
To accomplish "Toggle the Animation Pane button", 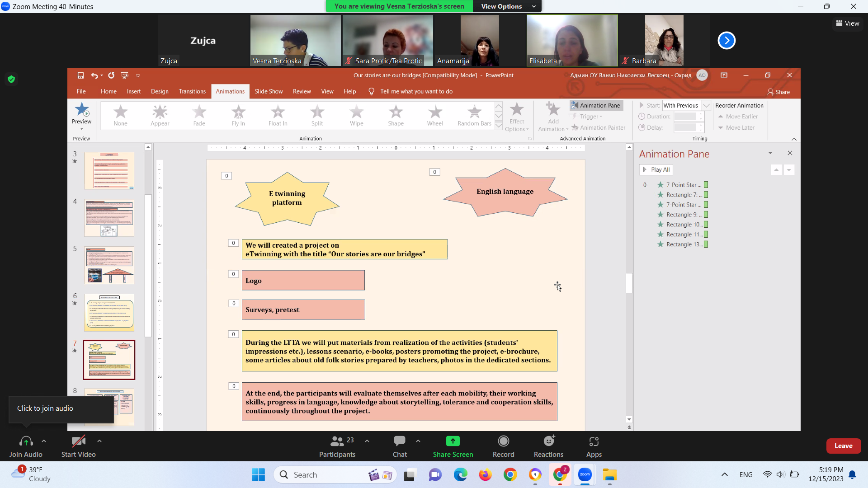I will point(596,105).
